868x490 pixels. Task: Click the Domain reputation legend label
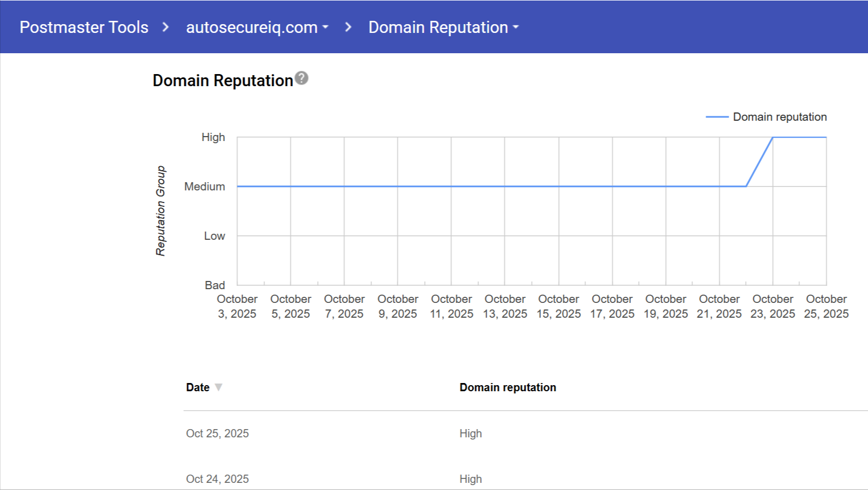tap(780, 117)
